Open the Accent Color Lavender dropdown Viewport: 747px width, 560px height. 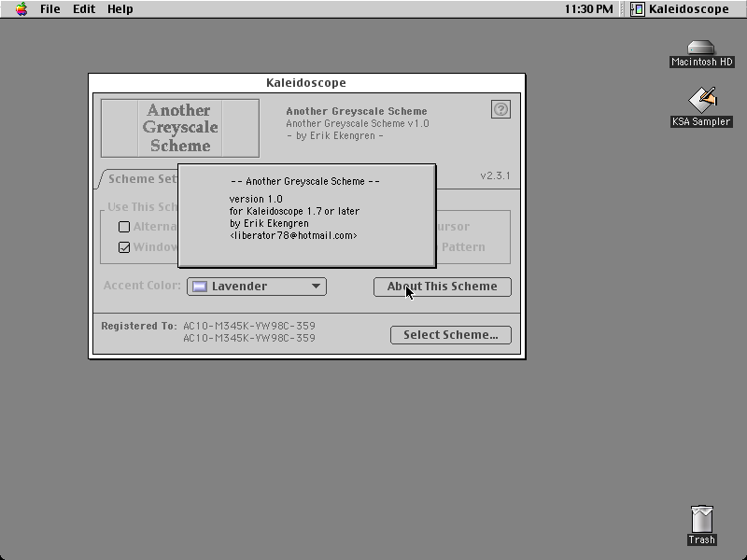tap(257, 287)
